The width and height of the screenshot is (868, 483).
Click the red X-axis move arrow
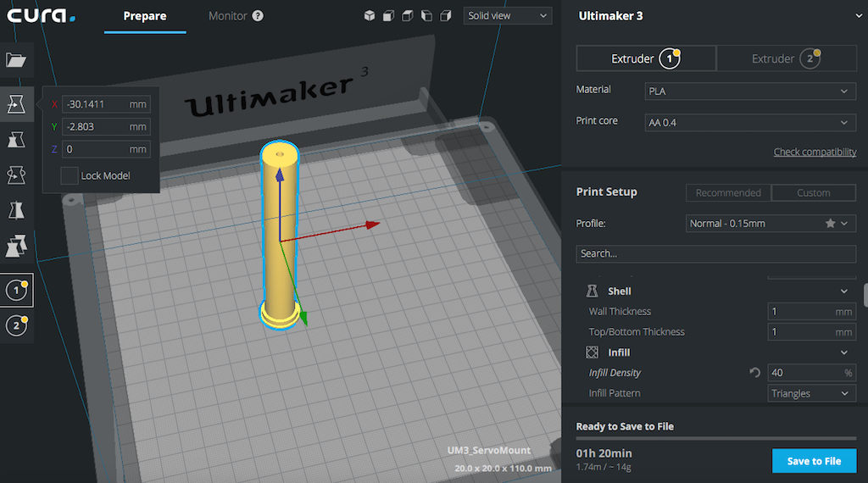[373, 224]
